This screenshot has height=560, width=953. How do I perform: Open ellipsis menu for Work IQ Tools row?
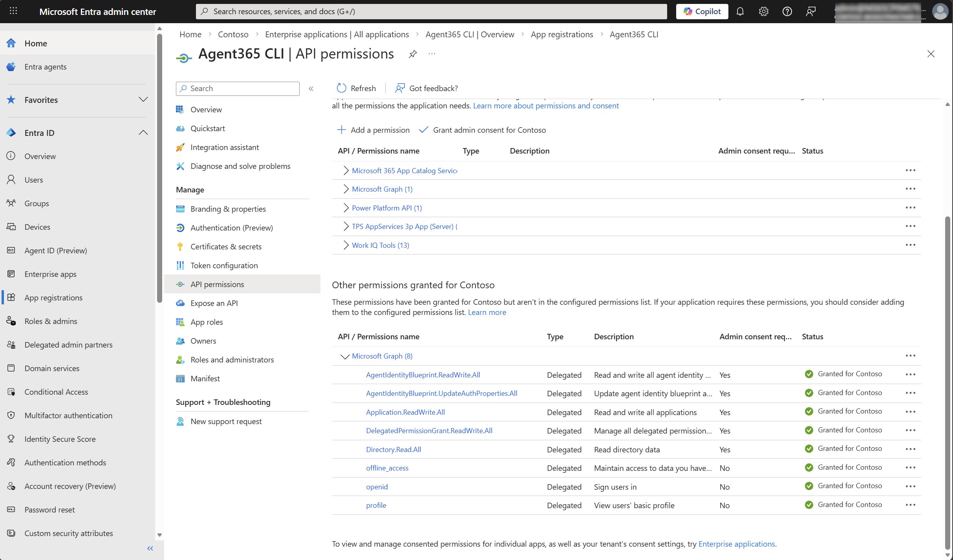click(910, 245)
